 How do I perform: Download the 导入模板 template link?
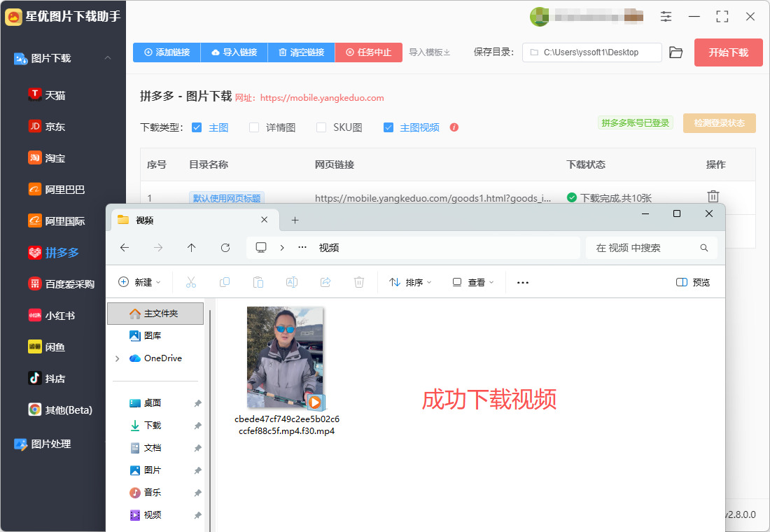coord(430,52)
